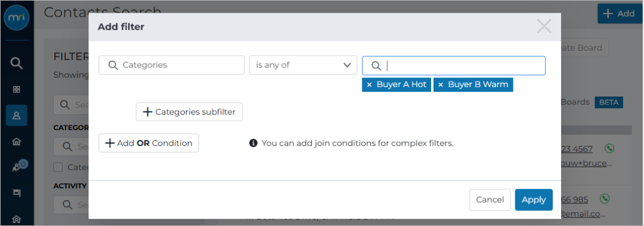Open the properties house icon in sidebar

pyautogui.click(x=17, y=142)
